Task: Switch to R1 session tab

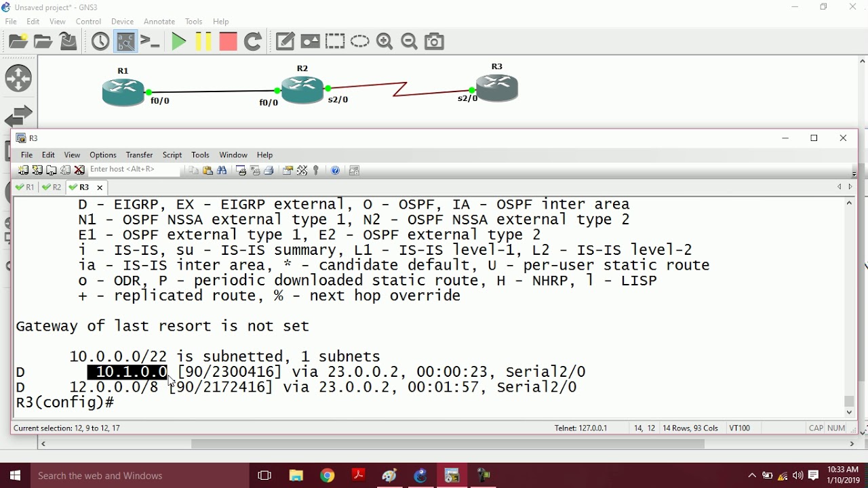Action: [25, 187]
